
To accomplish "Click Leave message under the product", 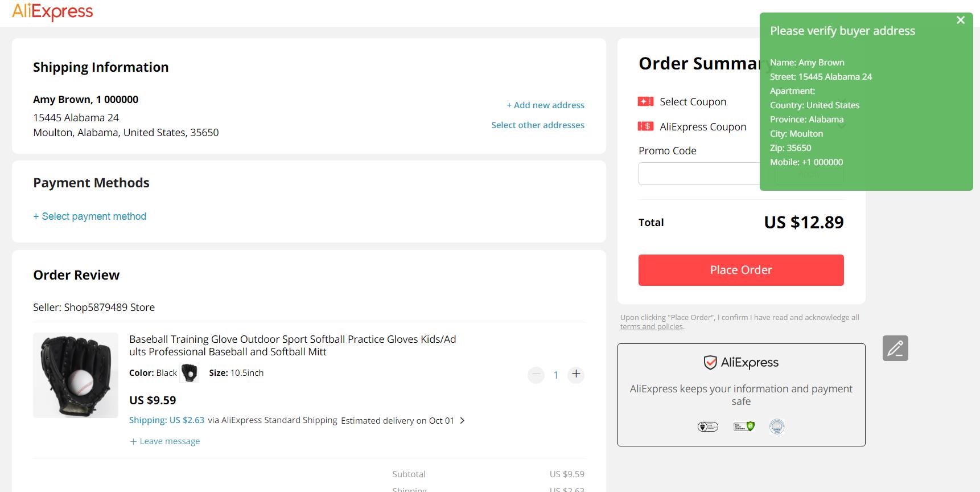I will pos(165,441).
